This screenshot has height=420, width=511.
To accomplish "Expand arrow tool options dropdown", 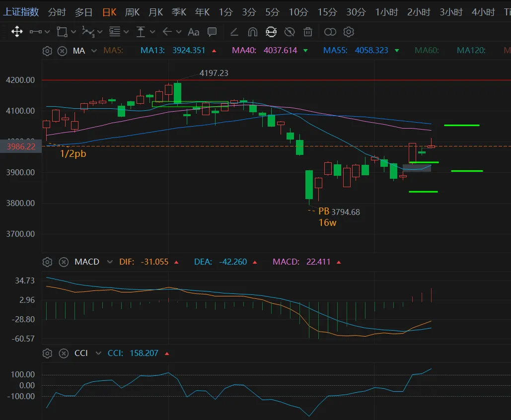I will click(x=179, y=32).
